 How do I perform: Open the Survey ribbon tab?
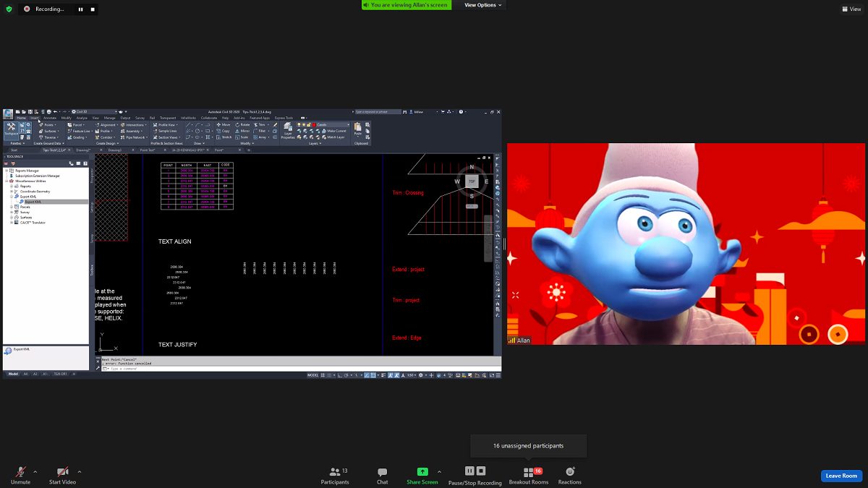pyautogui.click(x=140, y=118)
